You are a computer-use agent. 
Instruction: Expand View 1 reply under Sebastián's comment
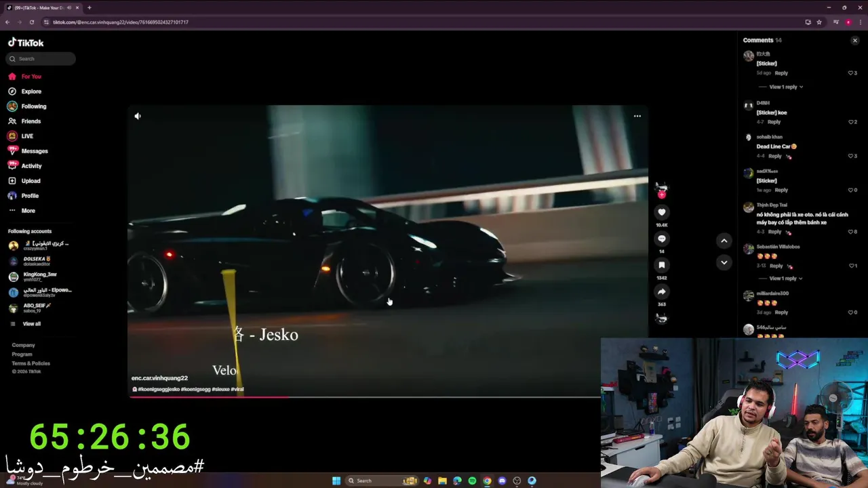coord(787,279)
